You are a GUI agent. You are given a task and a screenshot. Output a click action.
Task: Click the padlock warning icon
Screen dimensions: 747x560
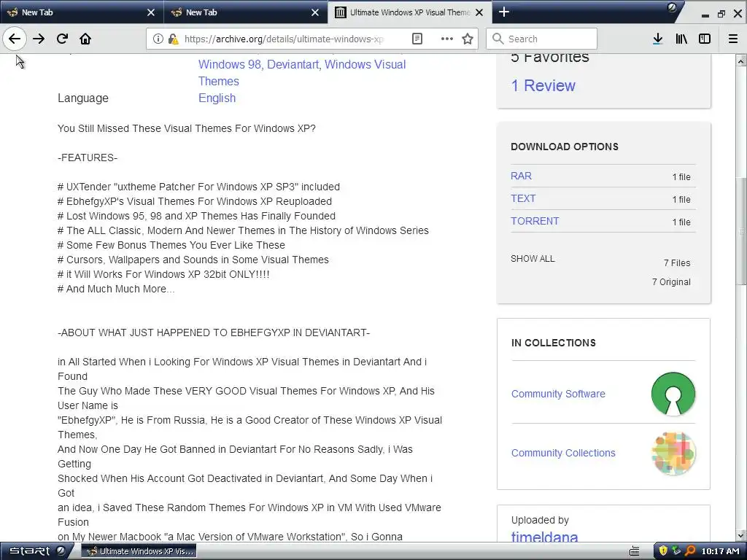[173, 39]
